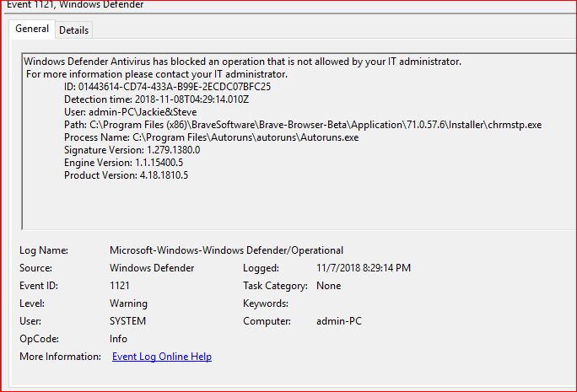Click the Process Name Autoruns.exe line
The image size is (577, 392).
(211, 137)
